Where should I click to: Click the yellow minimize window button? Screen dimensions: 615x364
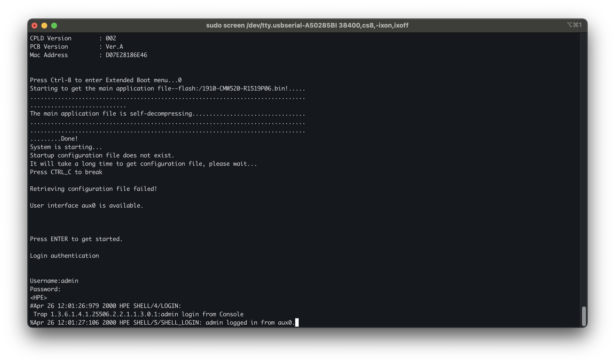click(x=44, y=26)
